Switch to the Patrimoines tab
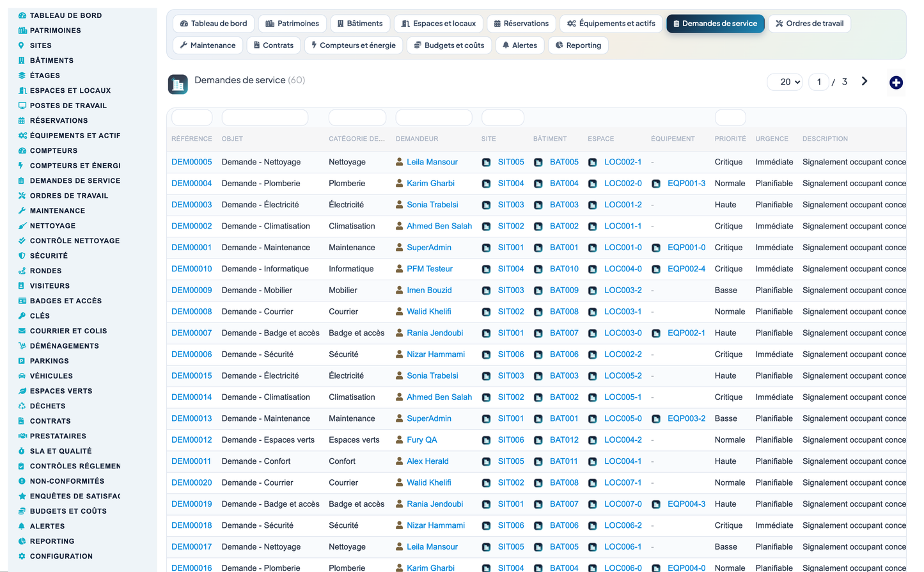The height and width of the screenshot is (572, 924). click(292, 24)
